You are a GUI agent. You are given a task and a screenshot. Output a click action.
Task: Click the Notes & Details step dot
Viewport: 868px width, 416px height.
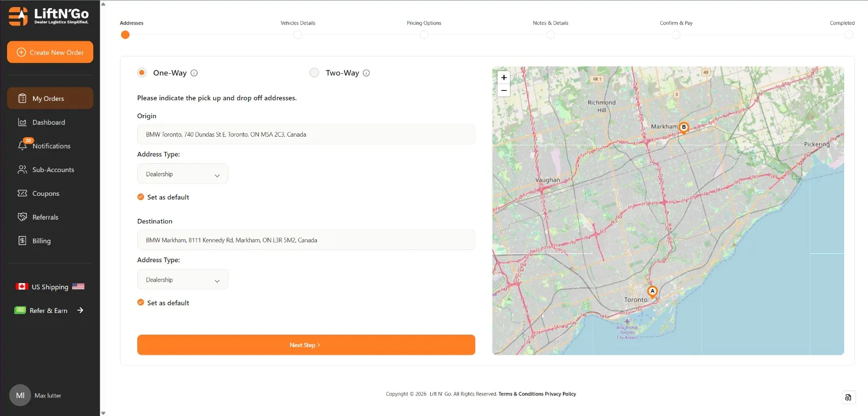tap(551, 35)
